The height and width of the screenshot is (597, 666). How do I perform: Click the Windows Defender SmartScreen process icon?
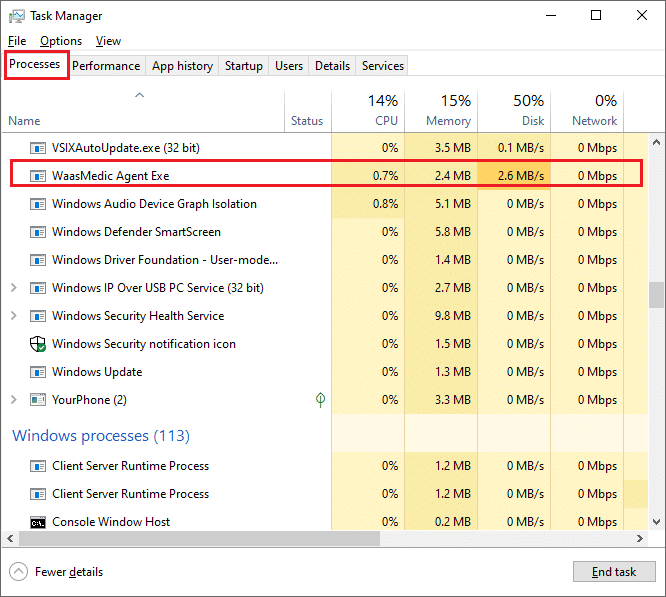(38, 232)
